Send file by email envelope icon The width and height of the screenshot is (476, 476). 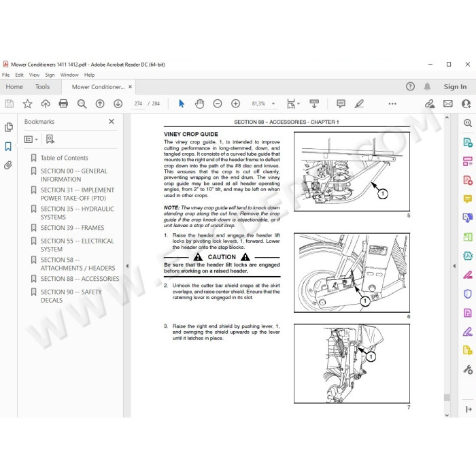447,104
